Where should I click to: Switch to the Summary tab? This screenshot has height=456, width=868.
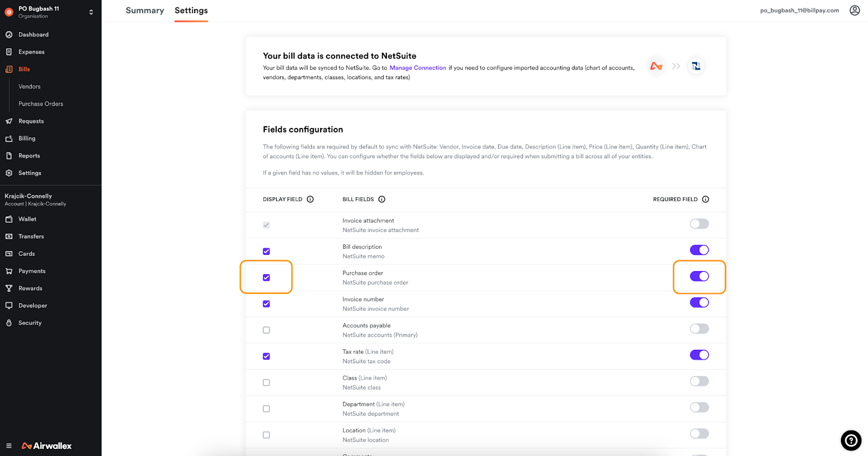pos(145,10)
